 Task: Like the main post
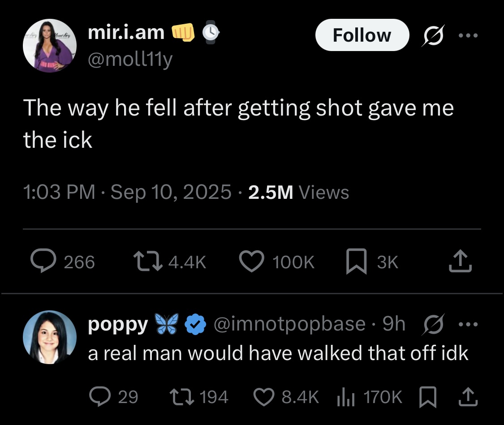click(x=253, y=262)
